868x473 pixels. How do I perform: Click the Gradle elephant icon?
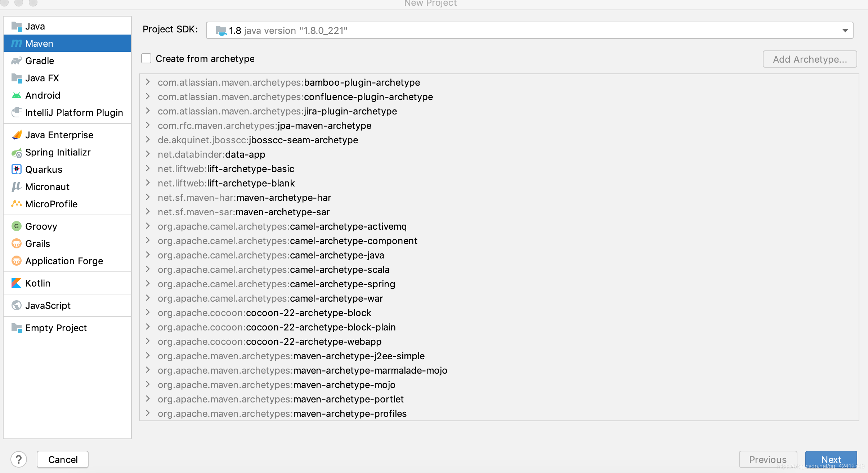click(x=17, y=61)
